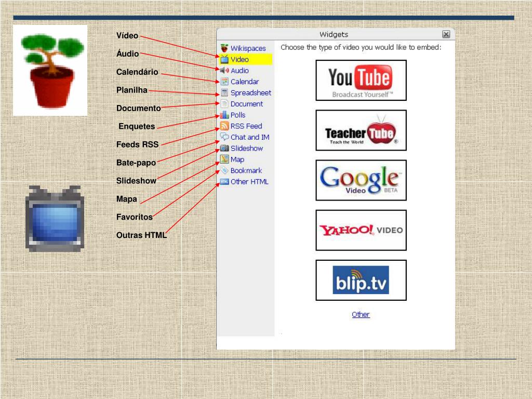Click the Spreadsheet grid icon
The height and width of the screenshot is (399, 532).
click(224, 92)
